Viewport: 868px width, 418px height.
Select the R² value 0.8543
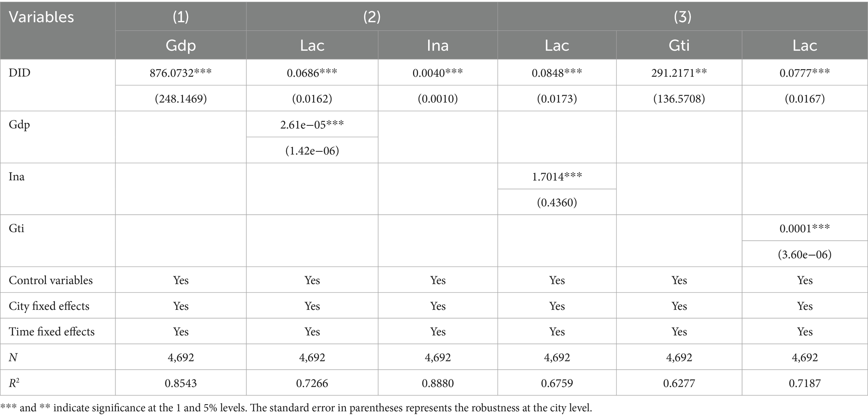coord(180,383)
